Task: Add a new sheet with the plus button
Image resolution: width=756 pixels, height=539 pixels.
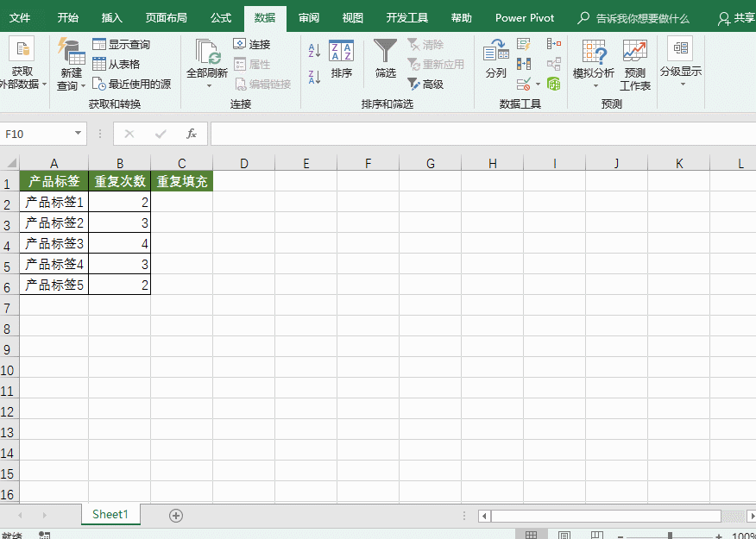Action: [x=176, y=516]
